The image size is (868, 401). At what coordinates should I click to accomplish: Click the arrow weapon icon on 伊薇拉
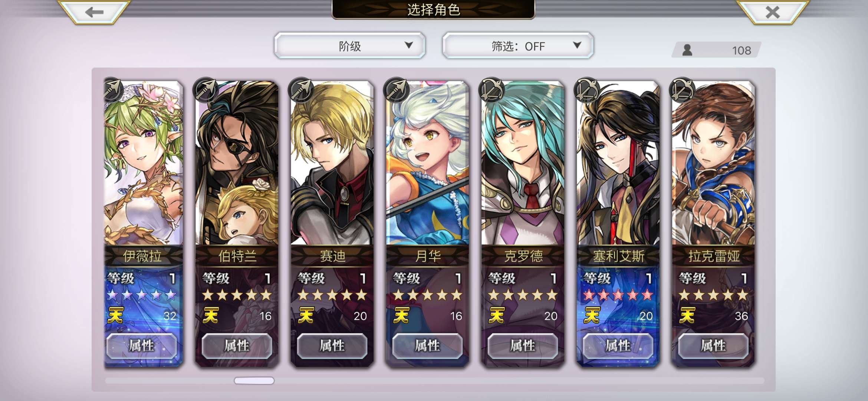114,89
